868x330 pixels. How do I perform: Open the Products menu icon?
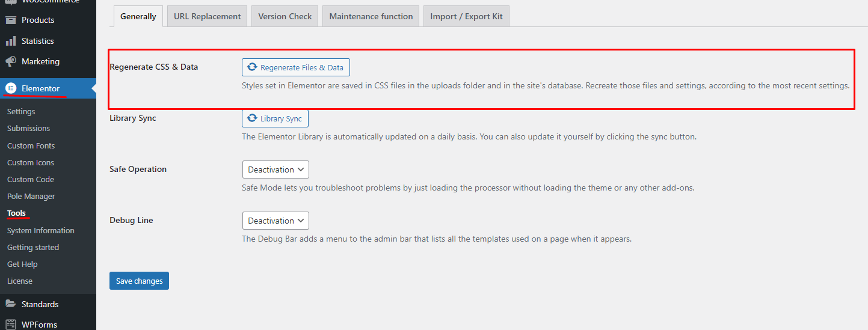click(x=10, y=20)
